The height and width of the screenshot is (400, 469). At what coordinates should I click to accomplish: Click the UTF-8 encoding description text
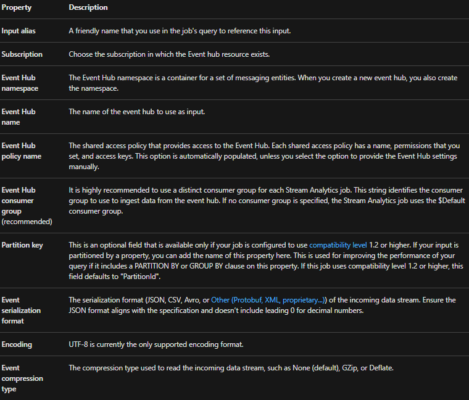(156, 344)
